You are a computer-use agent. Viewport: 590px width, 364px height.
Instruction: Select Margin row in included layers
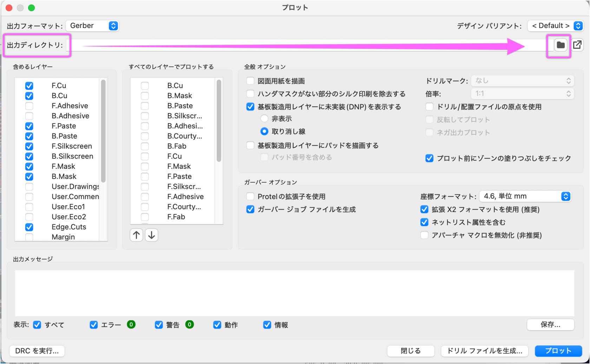click(57, 237)
